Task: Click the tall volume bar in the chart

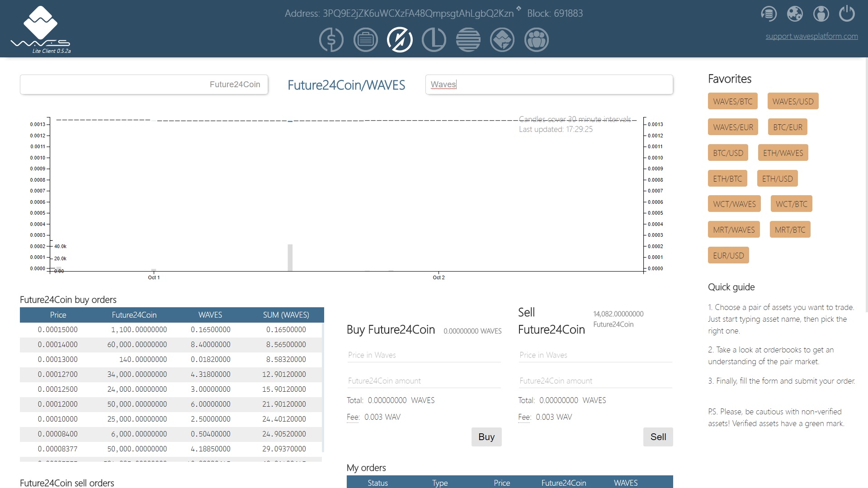Action: (290, 258)
